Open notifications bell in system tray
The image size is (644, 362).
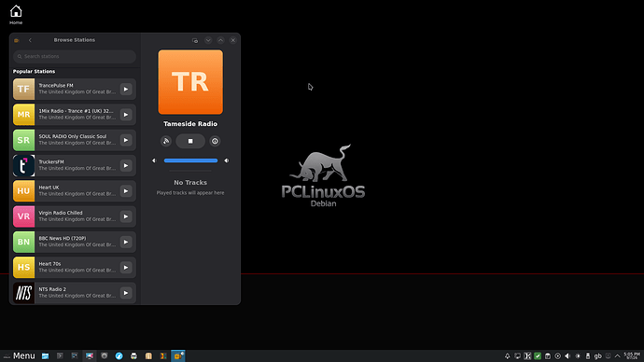click(x=508, y=355)
